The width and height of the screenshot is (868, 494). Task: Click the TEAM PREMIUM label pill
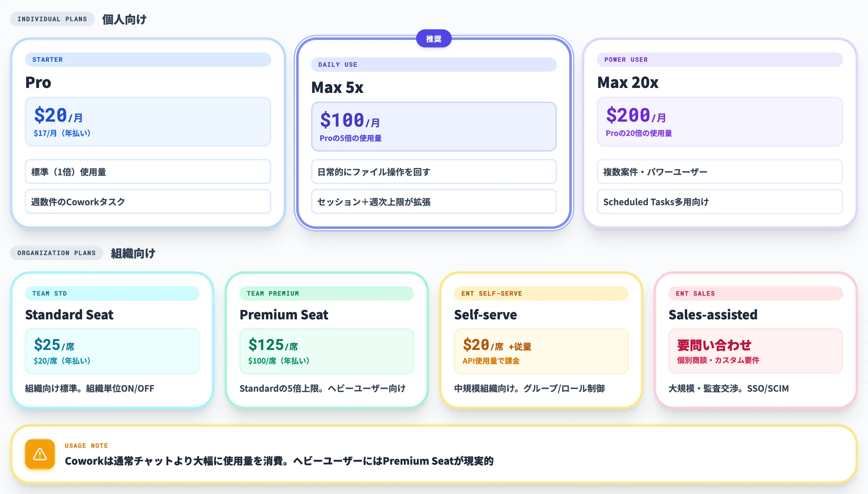pos(327,293)
